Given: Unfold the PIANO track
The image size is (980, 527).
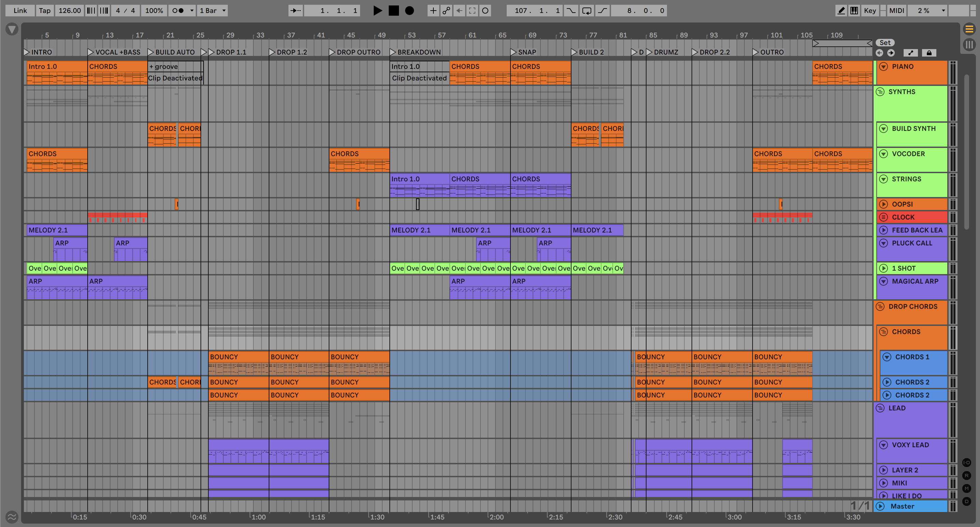Looking at the screenshot, I should coord(884,66).
